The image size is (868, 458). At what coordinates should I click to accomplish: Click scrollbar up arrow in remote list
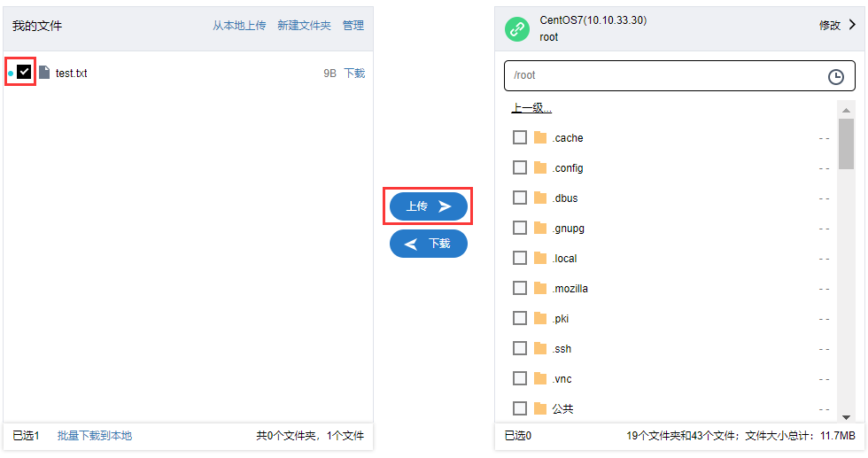[x=846, y=110]
